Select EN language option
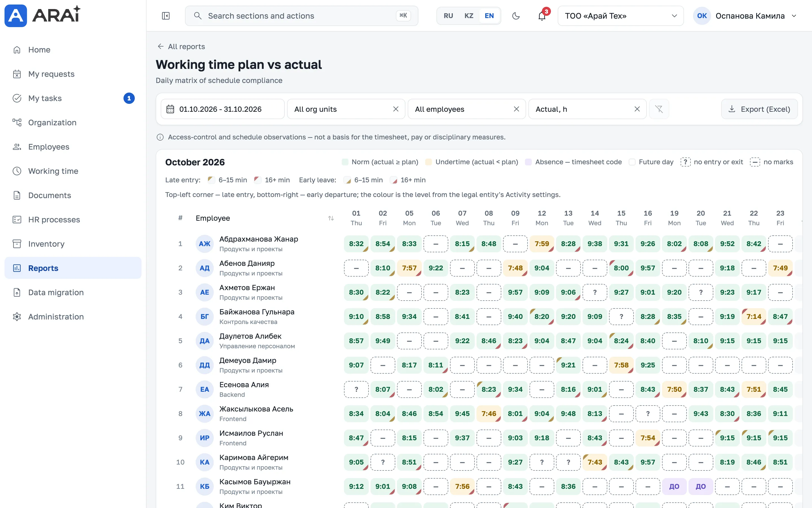This screenshot has width=812, height=508. click(x=489, y=16)
